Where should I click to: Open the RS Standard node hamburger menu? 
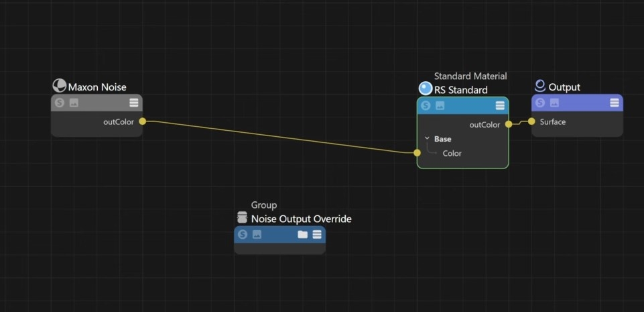[500, 105]
